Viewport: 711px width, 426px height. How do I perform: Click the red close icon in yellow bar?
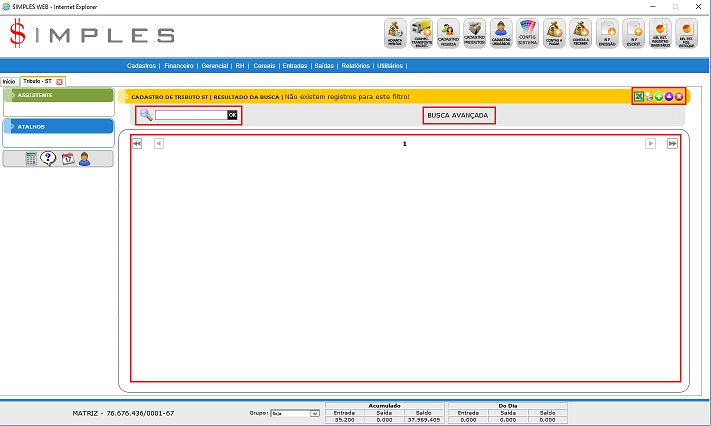(679, 96)
